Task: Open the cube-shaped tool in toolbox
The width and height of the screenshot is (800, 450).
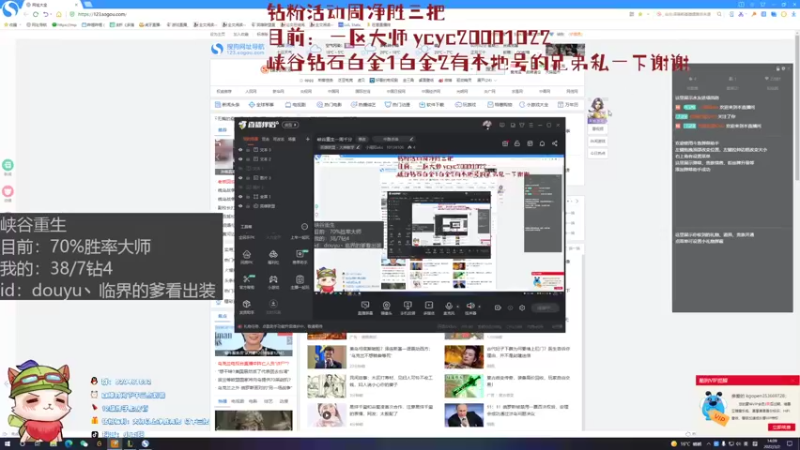Action: [246, 304]
